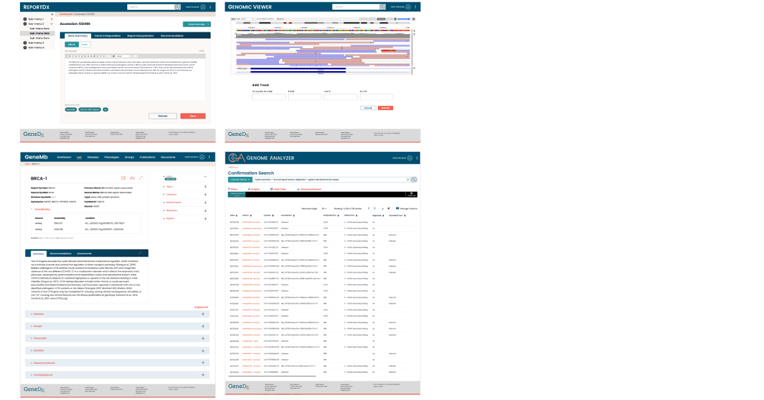Toggle the Manage Columns checkbox
The width and height of the screenshot is (764, 400).
pos(397,209)
